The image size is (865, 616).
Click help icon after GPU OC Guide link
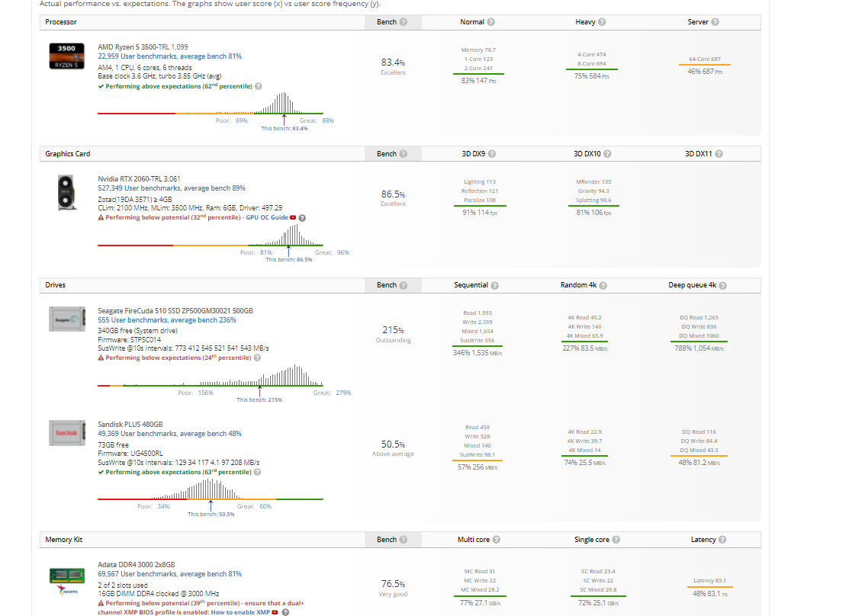pyautogui.click(x=302, y=218)
